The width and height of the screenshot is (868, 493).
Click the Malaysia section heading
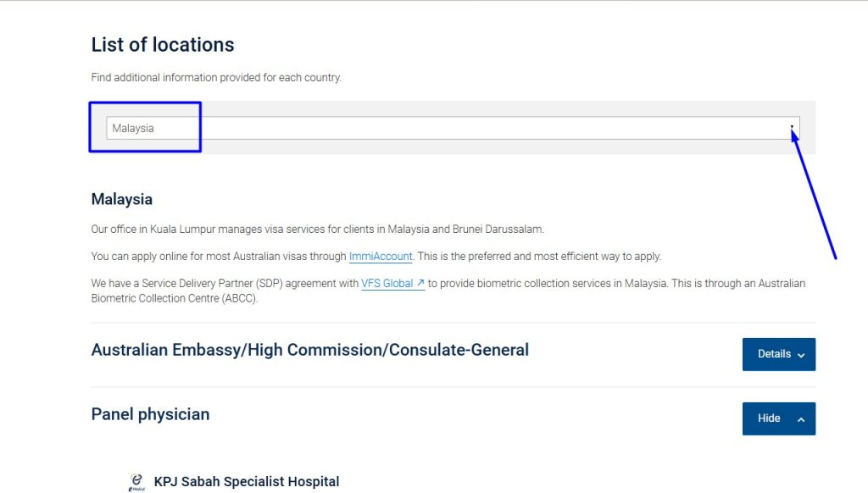[121, 199]
